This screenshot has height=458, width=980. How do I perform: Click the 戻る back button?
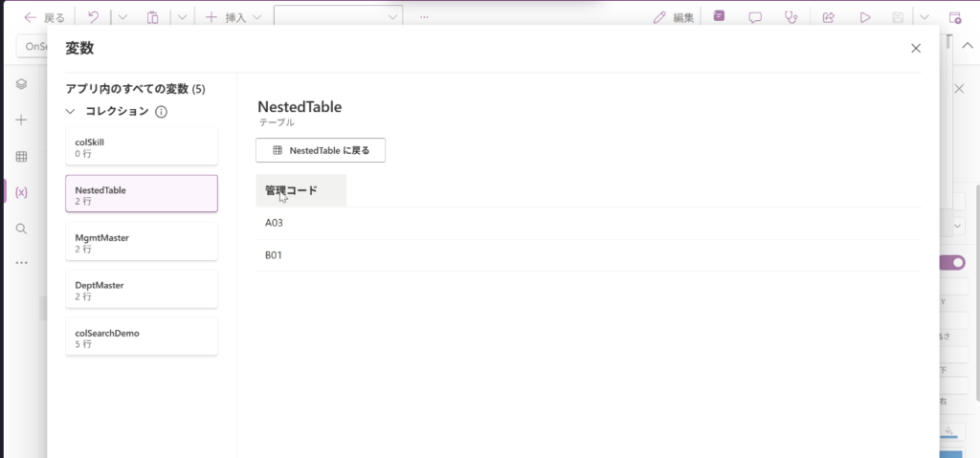[44, 17]
